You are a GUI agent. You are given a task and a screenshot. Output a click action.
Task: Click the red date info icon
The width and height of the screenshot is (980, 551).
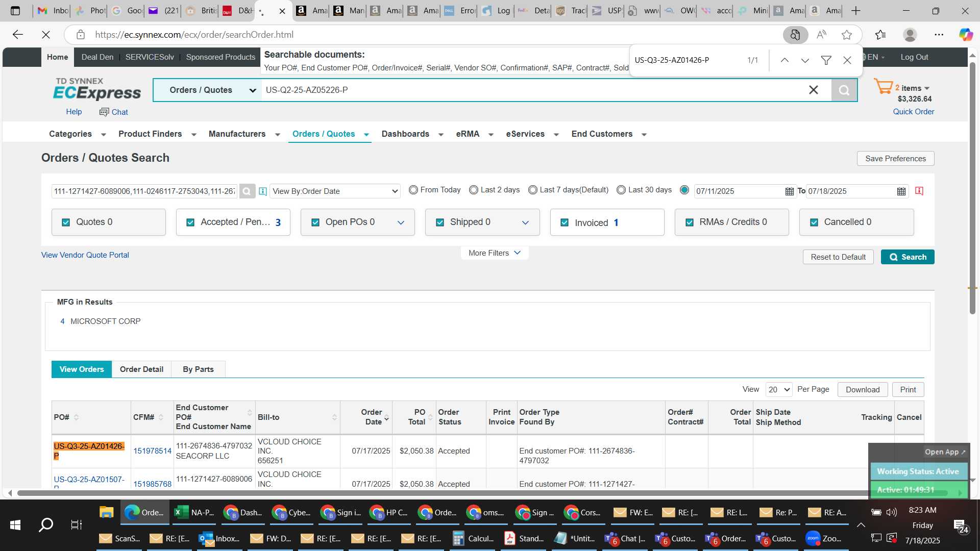click(919, 191)
